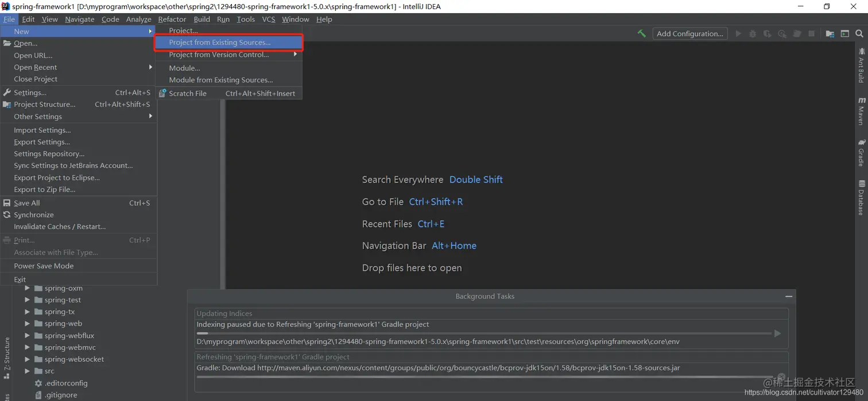Open the VCS menu

point(269,19)
